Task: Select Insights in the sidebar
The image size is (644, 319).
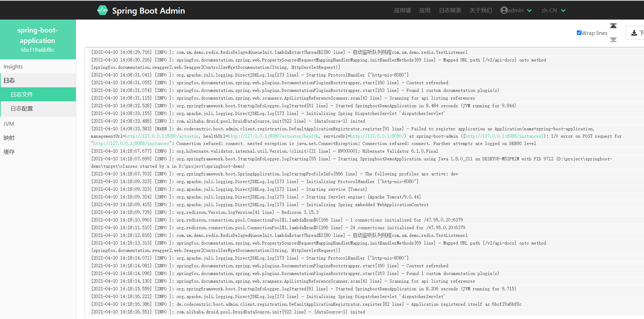Action: 38,66
